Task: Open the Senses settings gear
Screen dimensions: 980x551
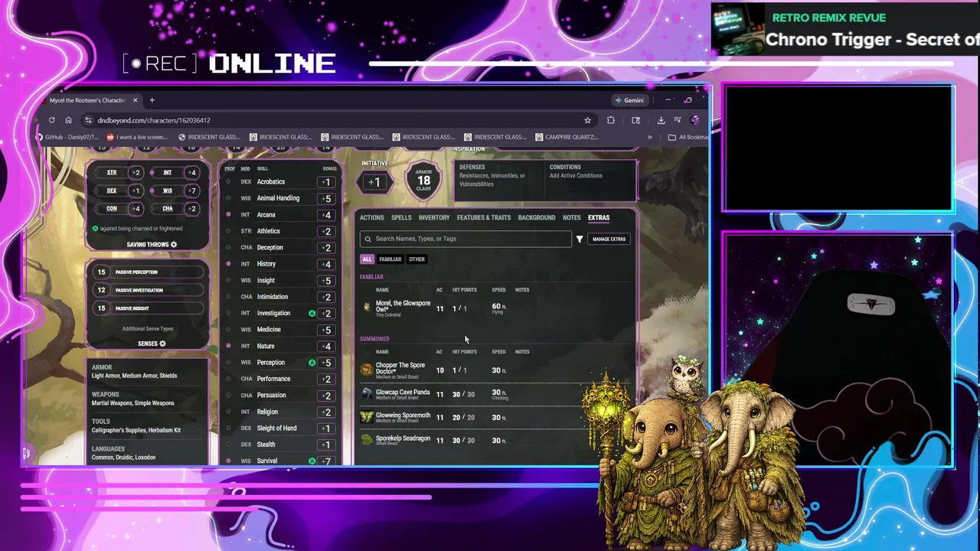Action: coord(162,344)
